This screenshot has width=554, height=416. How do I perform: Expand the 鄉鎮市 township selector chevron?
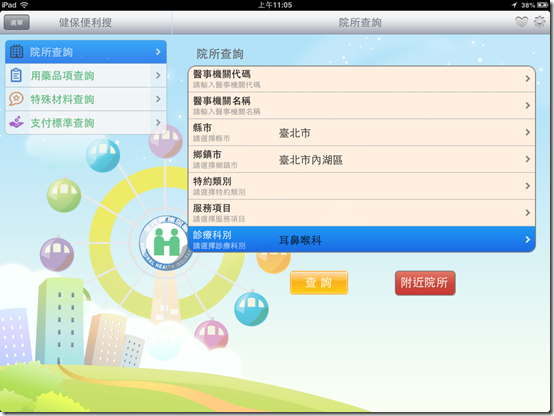[x=528, y=159]
